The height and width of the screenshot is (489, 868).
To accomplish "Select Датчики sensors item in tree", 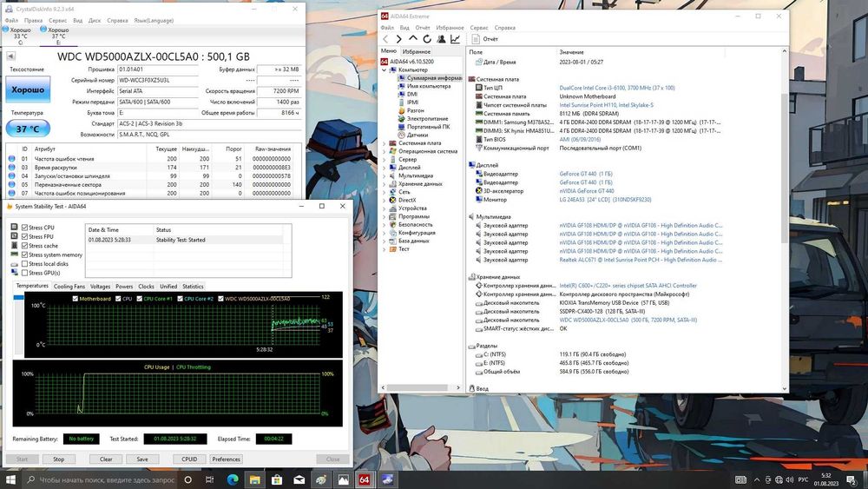I will pos(418,135).
